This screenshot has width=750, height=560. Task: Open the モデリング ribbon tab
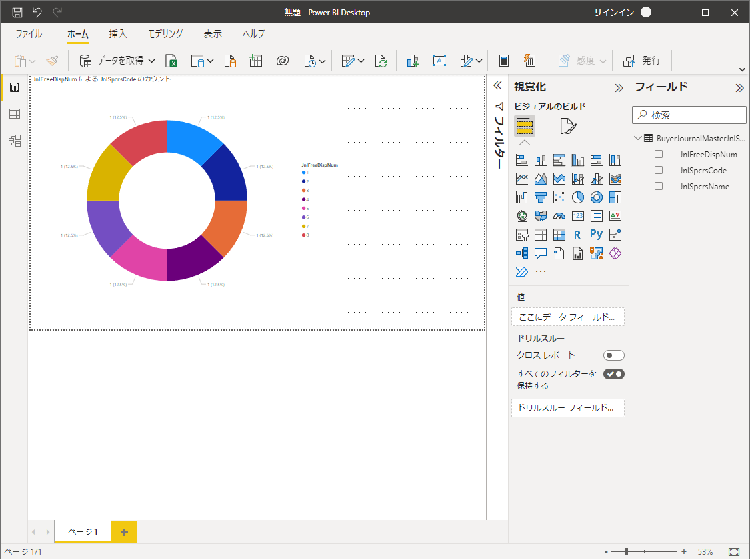coord(165,34)
